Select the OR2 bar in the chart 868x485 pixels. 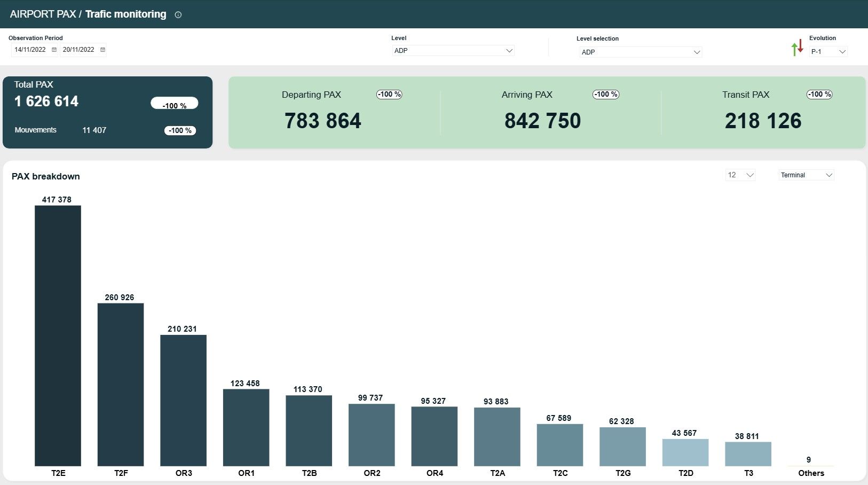click(372, 435)
